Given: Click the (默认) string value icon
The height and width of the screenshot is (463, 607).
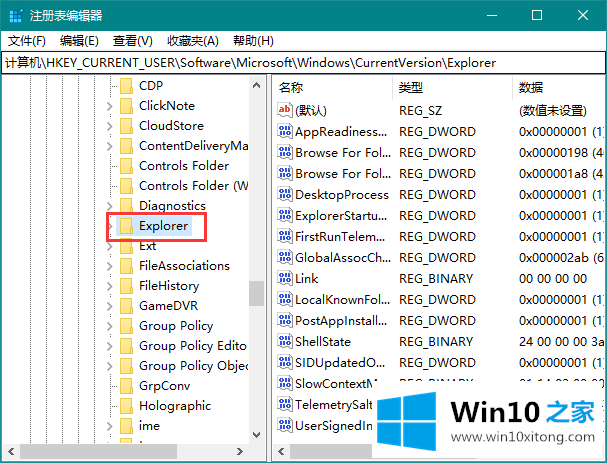Looking at the screenshot, I should (285, 110).
